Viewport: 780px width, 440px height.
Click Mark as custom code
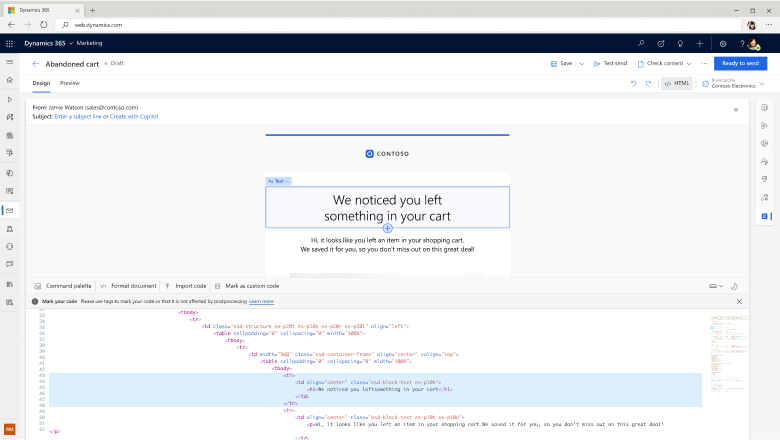click(x=247, y=286)
